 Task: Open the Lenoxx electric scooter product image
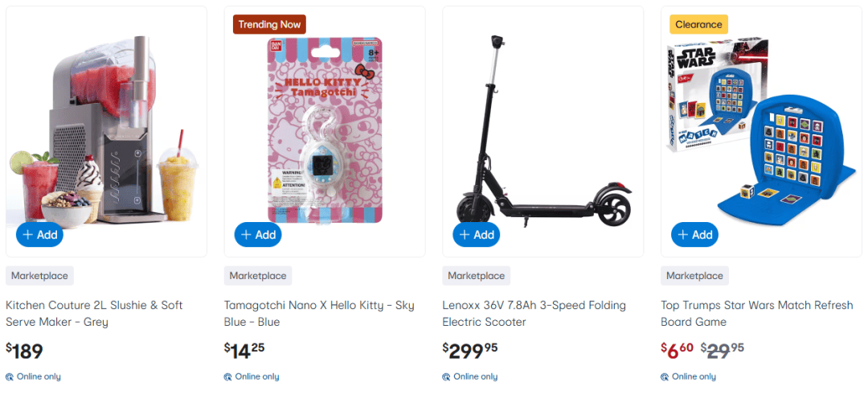543,129
